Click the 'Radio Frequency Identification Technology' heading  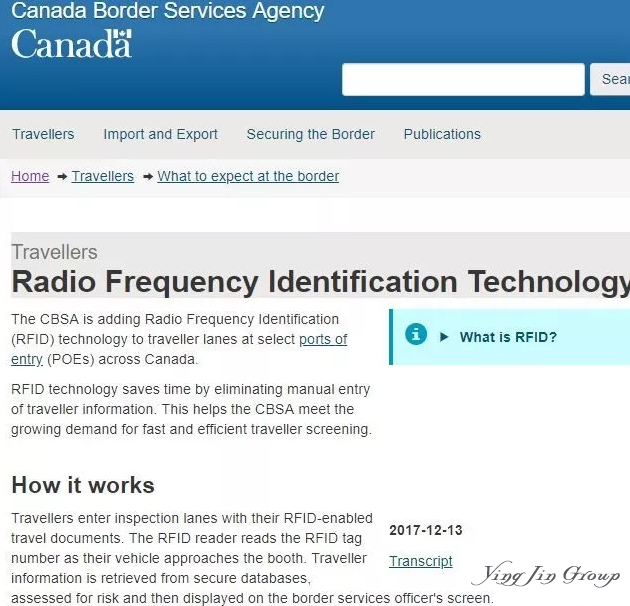point(321,282)
